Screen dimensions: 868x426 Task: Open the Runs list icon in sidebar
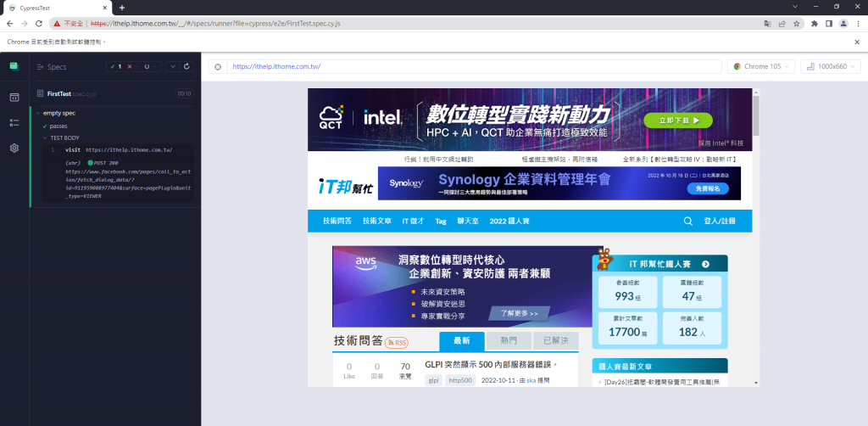(14, 123)
